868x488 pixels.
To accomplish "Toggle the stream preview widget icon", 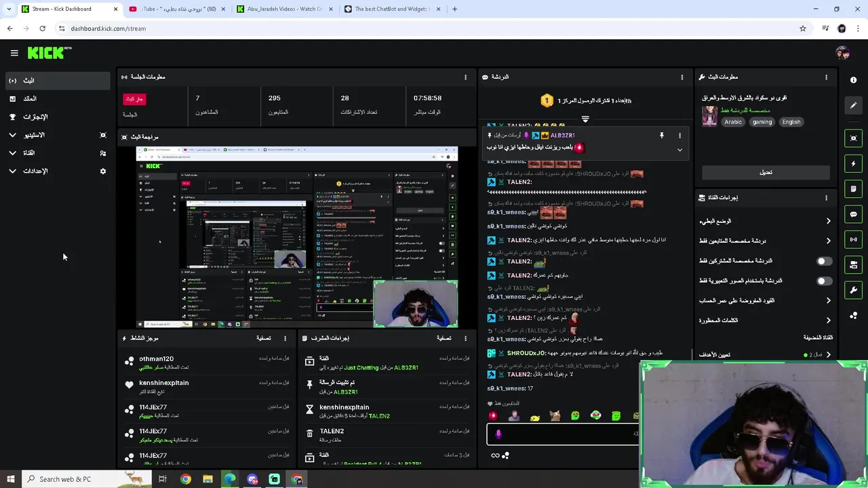I will tap(853, 138).
